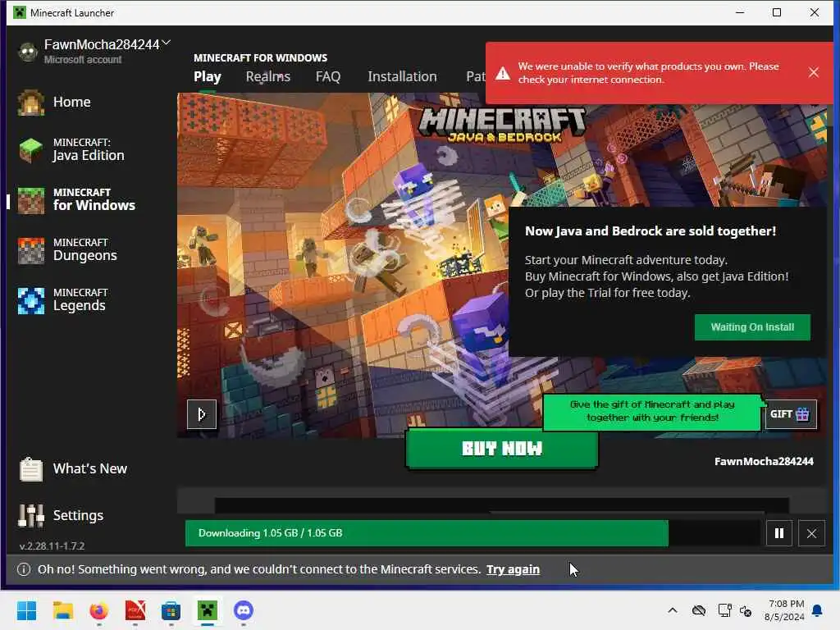Click the download progress bar

472,533
